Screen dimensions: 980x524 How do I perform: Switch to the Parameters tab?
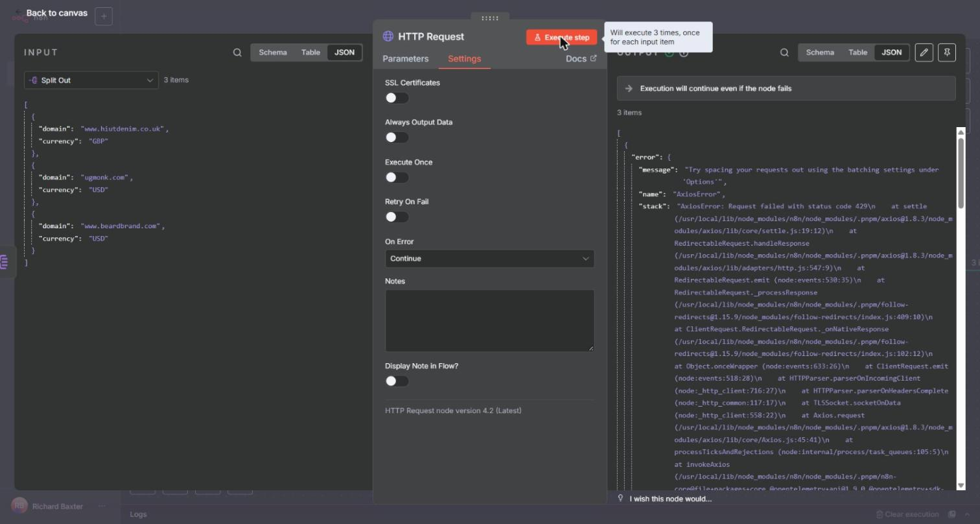pos(405,58)
